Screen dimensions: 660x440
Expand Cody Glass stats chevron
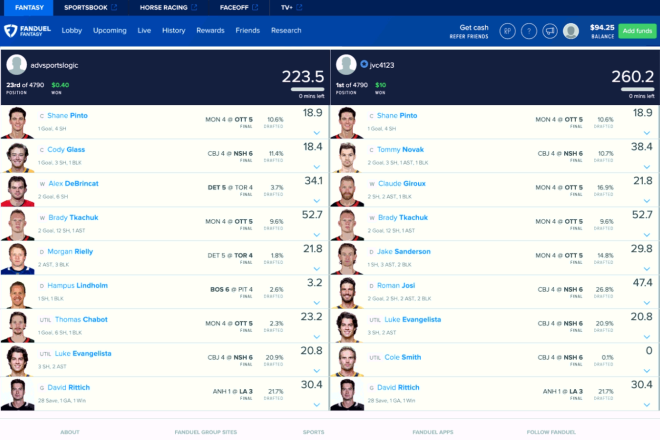pyautogui.click(x=317, y=167)
